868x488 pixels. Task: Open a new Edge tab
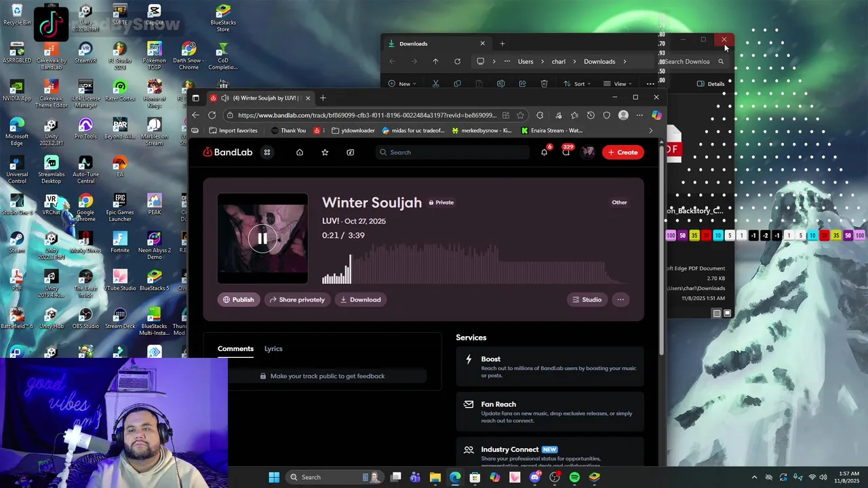323,98
